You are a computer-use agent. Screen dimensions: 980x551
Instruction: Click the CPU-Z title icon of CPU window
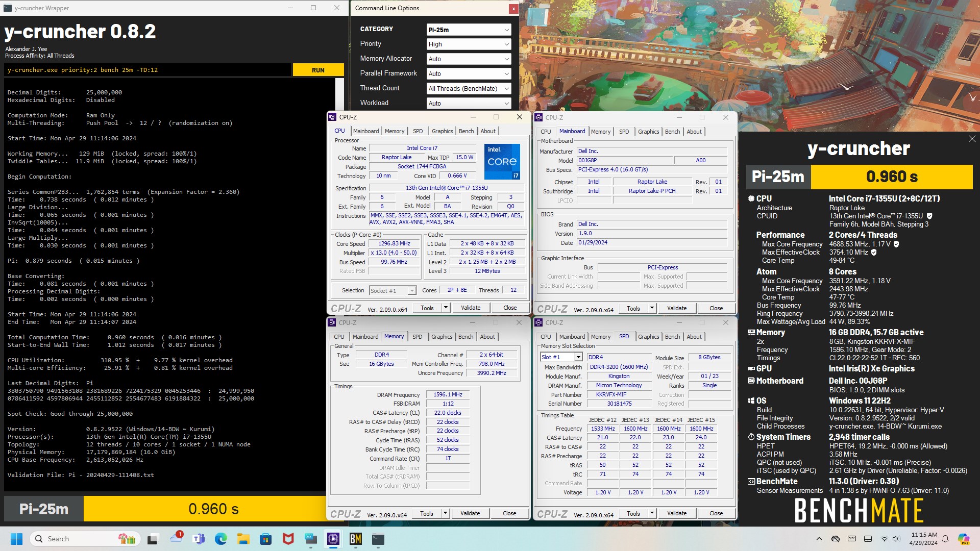coord(332,117)
